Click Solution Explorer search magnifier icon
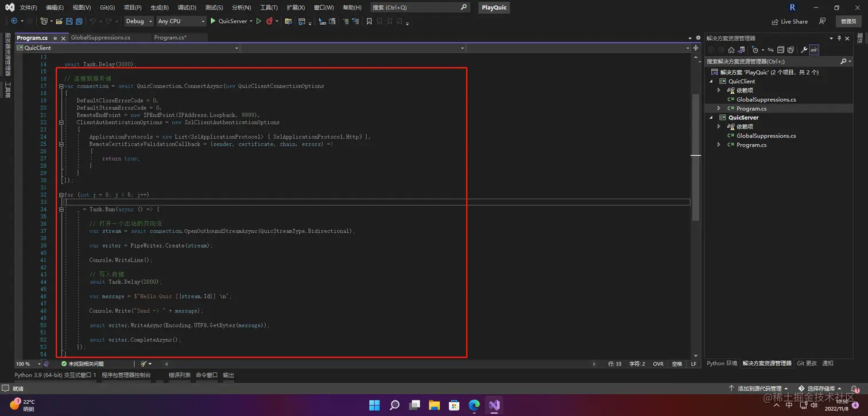 844,61
